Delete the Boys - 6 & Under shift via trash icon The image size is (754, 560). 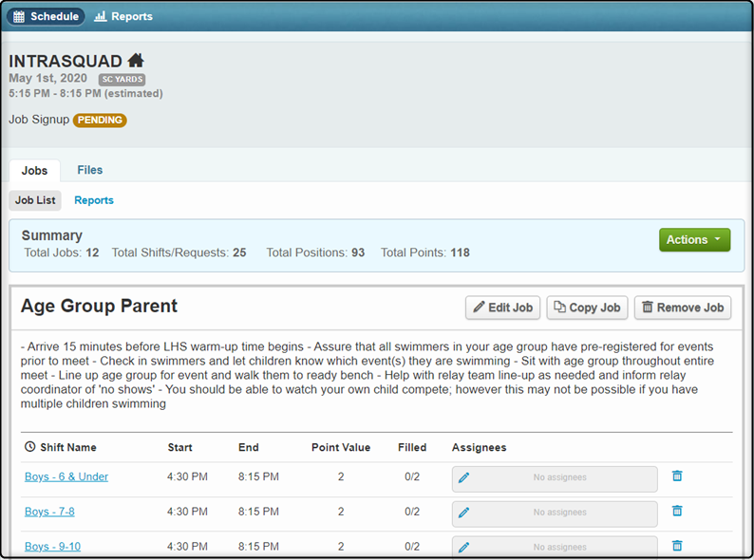(677, 476)
